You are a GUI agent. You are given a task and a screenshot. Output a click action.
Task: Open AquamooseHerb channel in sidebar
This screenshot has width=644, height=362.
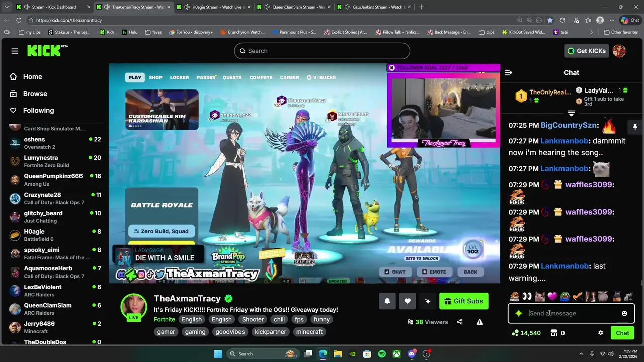[x=55, y=272]
